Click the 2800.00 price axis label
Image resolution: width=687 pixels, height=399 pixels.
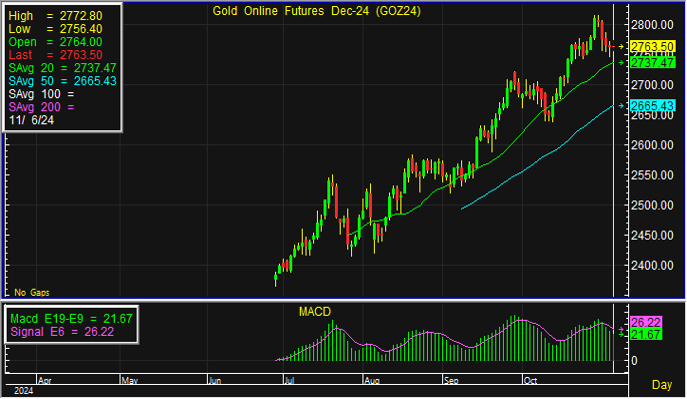point(652,25)
